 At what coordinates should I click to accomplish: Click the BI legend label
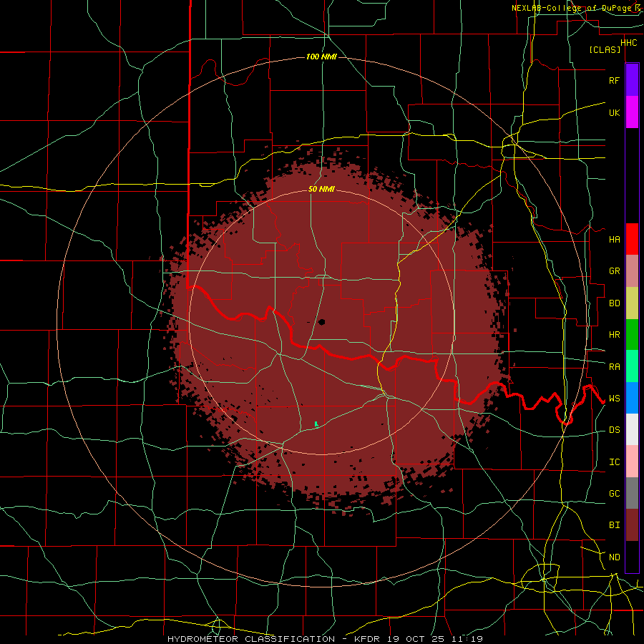(614, 525)
